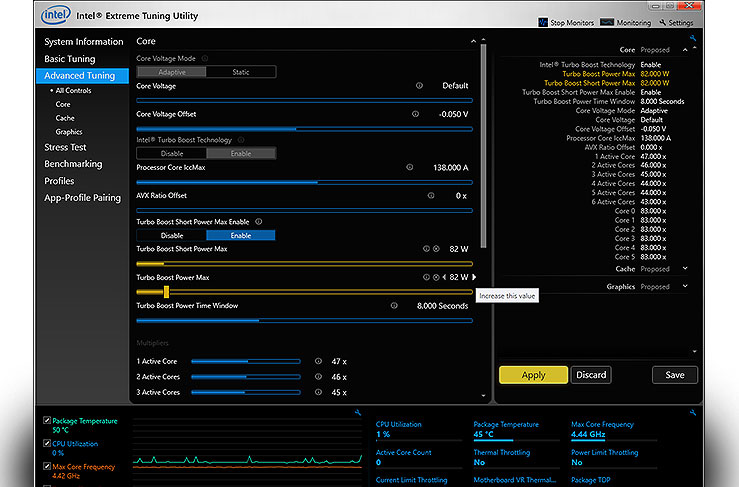
Task: Enable Intel Turbo Boost Technology
Action: tap(241, 153)
